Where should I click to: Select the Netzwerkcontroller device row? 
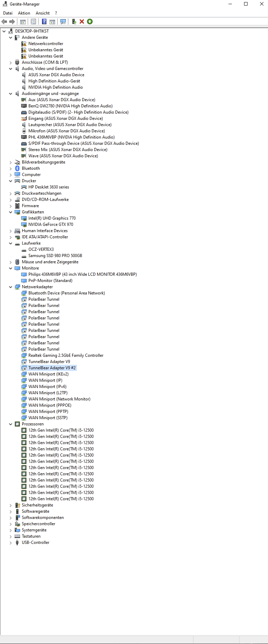pyautogui.click(x=46, y=44)
